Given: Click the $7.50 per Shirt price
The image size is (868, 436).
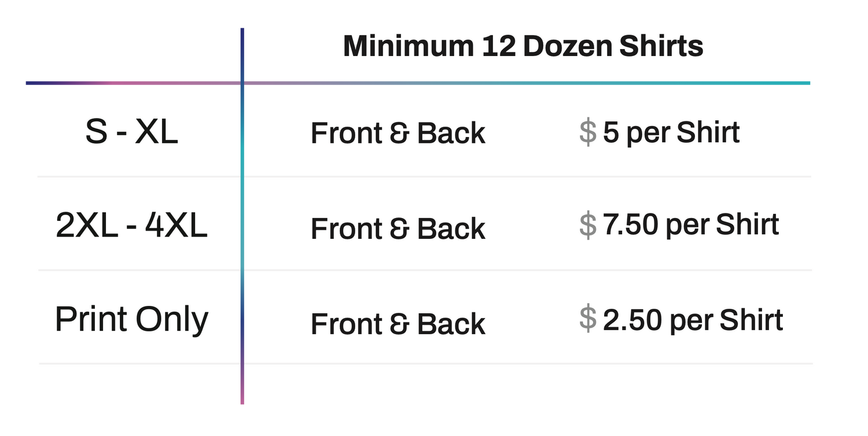Looking at the screenshot, I should point(679,224).
